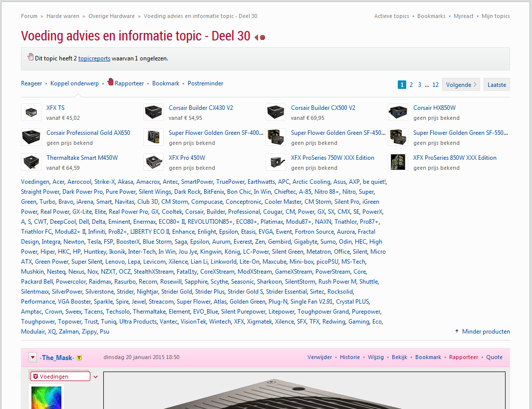Click the be quiet! keyword link
The image size is (532, 409).
(x=374, y=182)
